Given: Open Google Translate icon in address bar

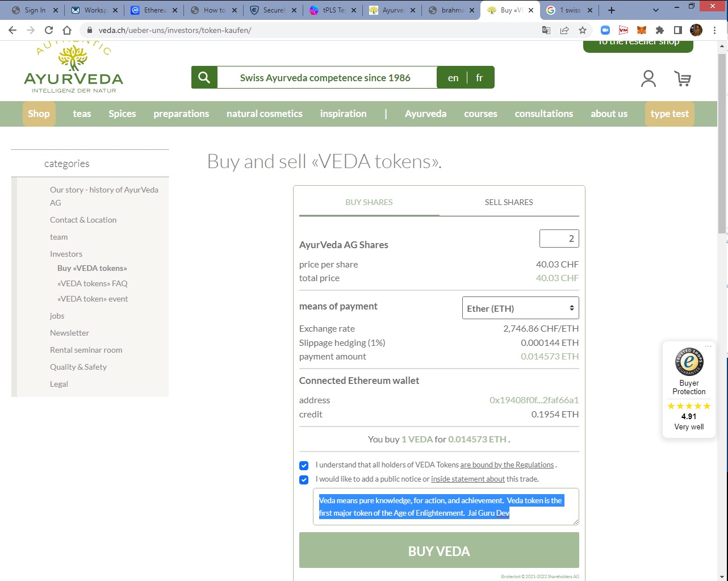Looking at the screenshot, I should click(x=546, y=30).
